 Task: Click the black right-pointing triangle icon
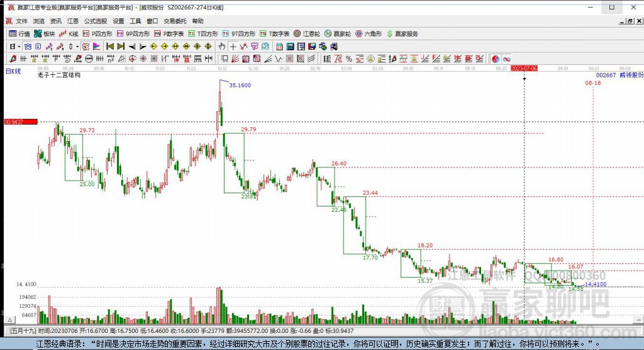point(143,47)
